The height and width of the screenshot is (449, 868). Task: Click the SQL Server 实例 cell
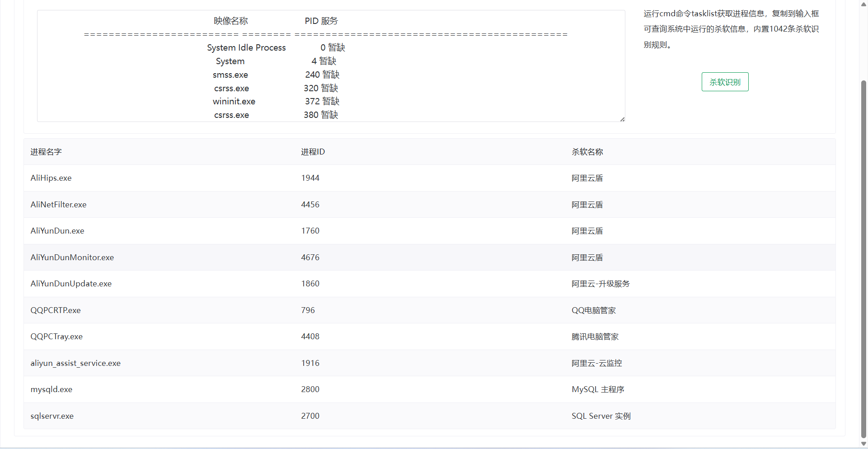tap(601, 416)
